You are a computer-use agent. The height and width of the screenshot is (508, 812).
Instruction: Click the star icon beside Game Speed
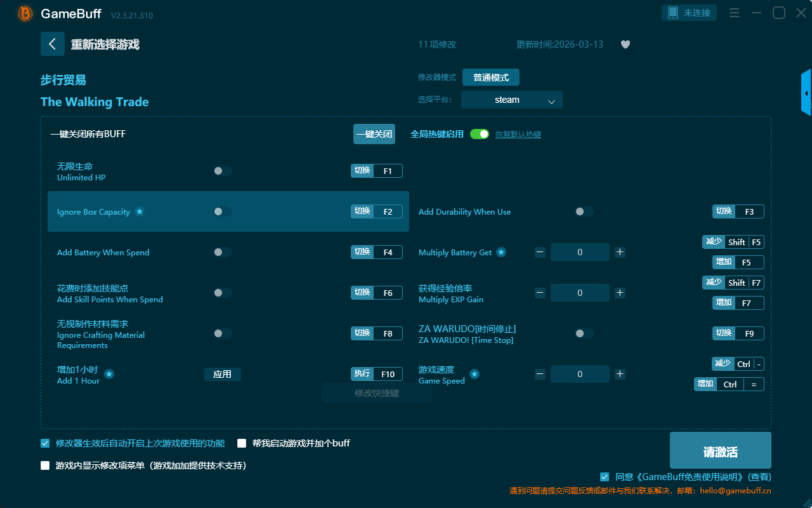coord(475,374)
